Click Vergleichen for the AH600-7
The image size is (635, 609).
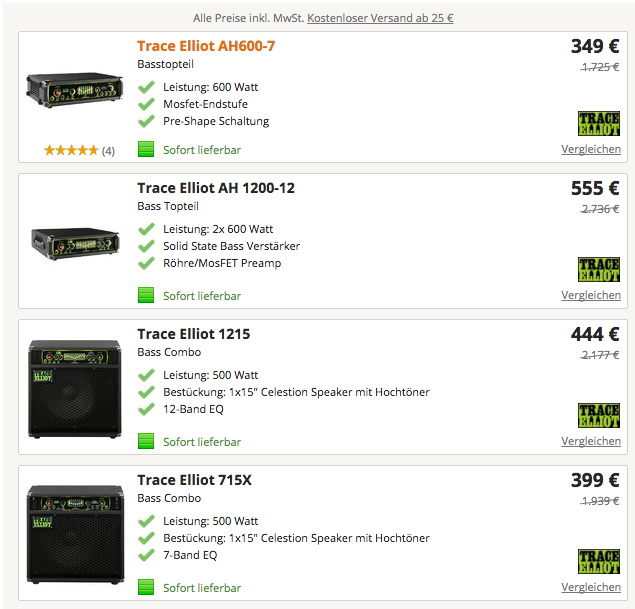pos(591,150)
